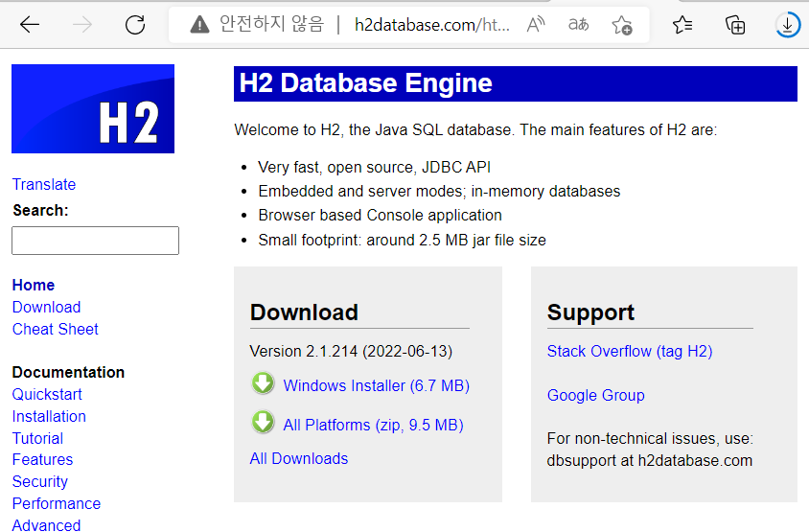Open the Quickstart documentation link
Image resolution: width=809 pixels, height=532 pixels.
pos(47,394)
